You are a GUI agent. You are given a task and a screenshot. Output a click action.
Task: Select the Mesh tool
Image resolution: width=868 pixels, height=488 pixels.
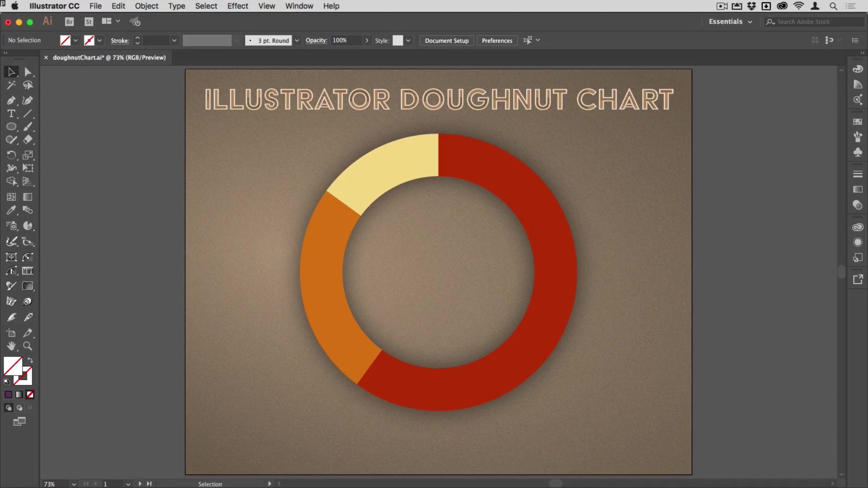(11, 197)
